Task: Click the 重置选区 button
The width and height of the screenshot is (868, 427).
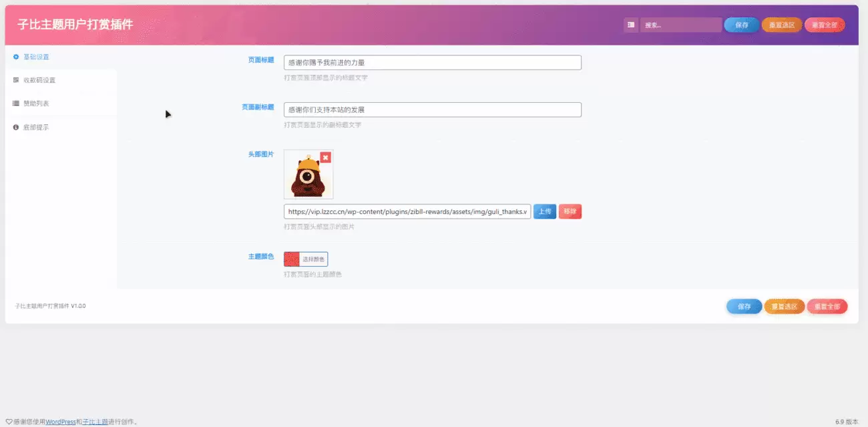Action: point(781,25)
